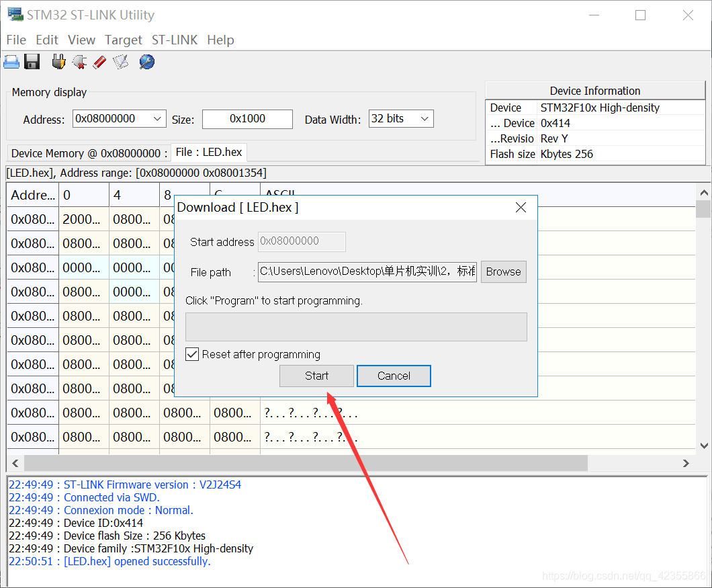Expand the Address combo box dropdown
The height and width of the screenshot is (588, 712).
coord(157,118)
